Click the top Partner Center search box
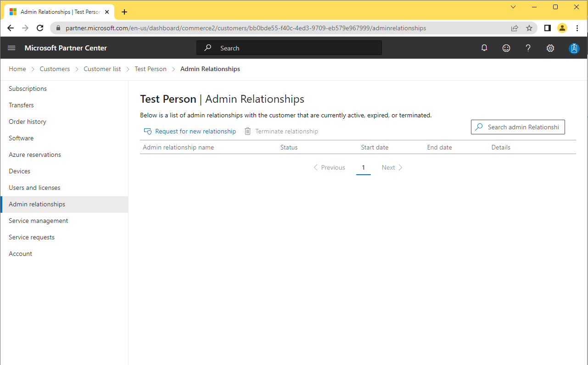Screen dimensions: 588x365 coord(289,48)
